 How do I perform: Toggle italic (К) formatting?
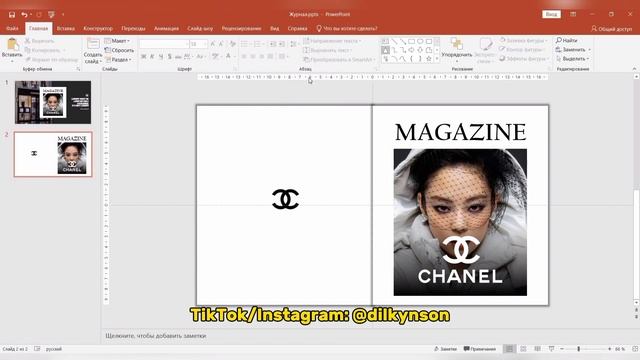click(152, 57)
